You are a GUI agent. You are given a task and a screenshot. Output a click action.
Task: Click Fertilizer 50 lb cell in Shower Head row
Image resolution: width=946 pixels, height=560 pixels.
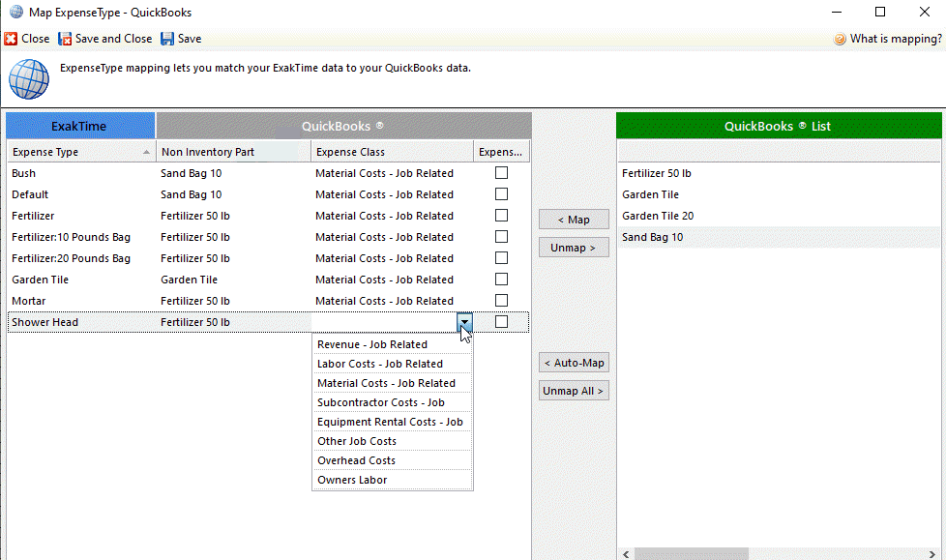194,322
